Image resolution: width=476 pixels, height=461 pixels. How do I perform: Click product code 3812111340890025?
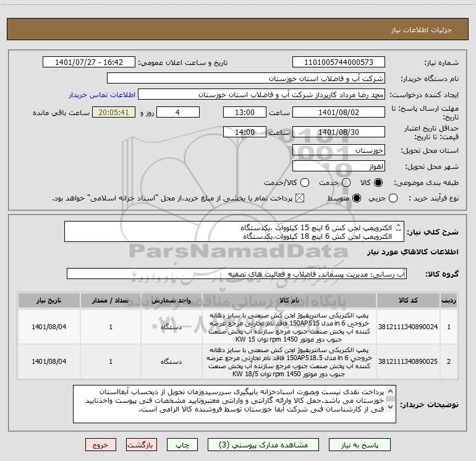point(408,361)
